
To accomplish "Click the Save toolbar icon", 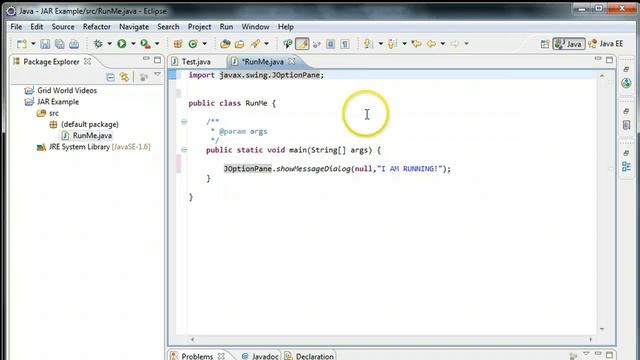I will pos(45,44).
